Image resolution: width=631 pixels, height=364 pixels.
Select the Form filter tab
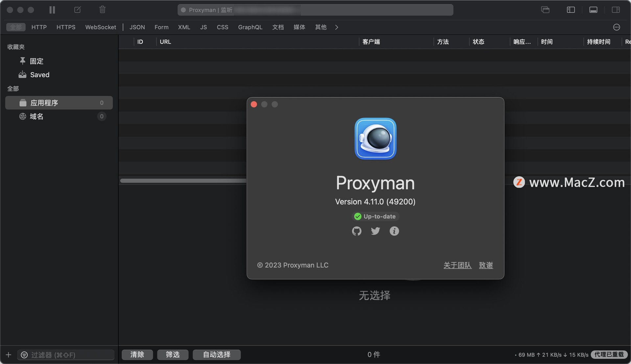(x=161, y=27)
